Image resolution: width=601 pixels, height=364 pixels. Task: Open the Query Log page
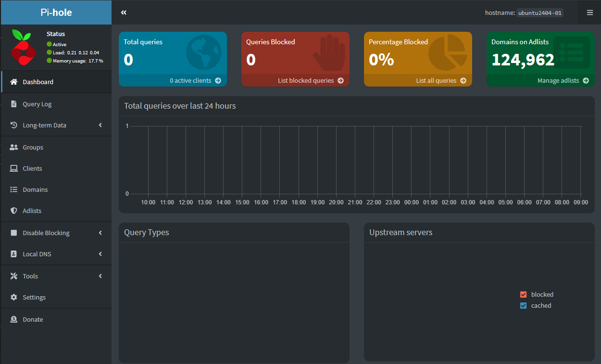[x=37, y=104]
